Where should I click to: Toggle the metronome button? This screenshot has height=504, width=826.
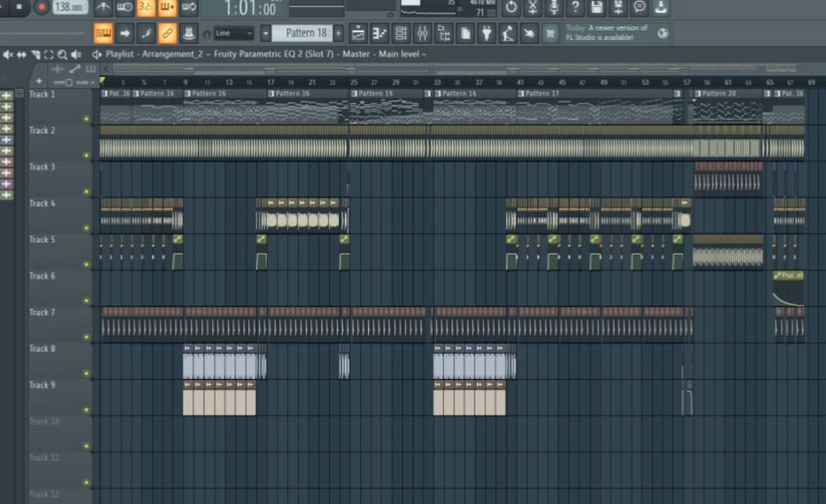click(x=103, y=7)
